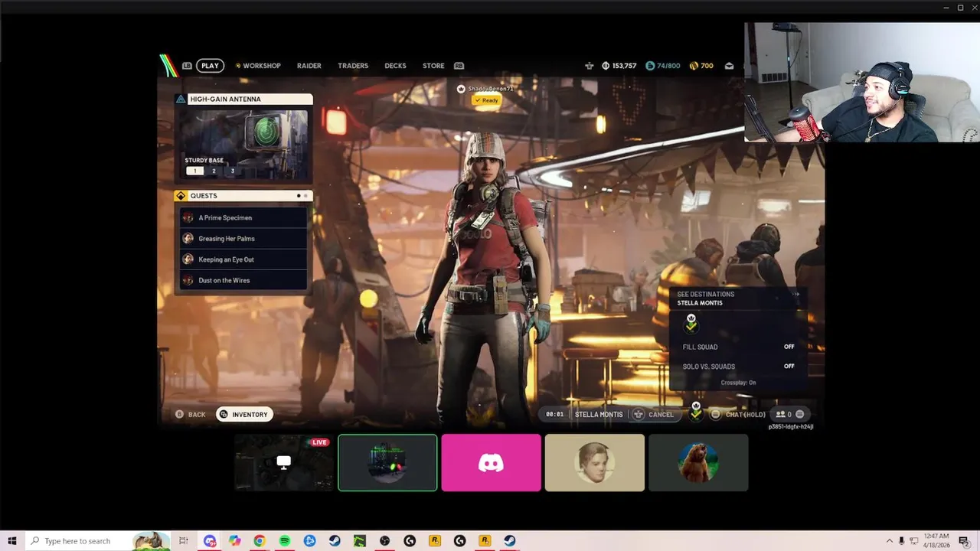
Task: Open the quest Dust on the Wires
Action: click(243, 280)
